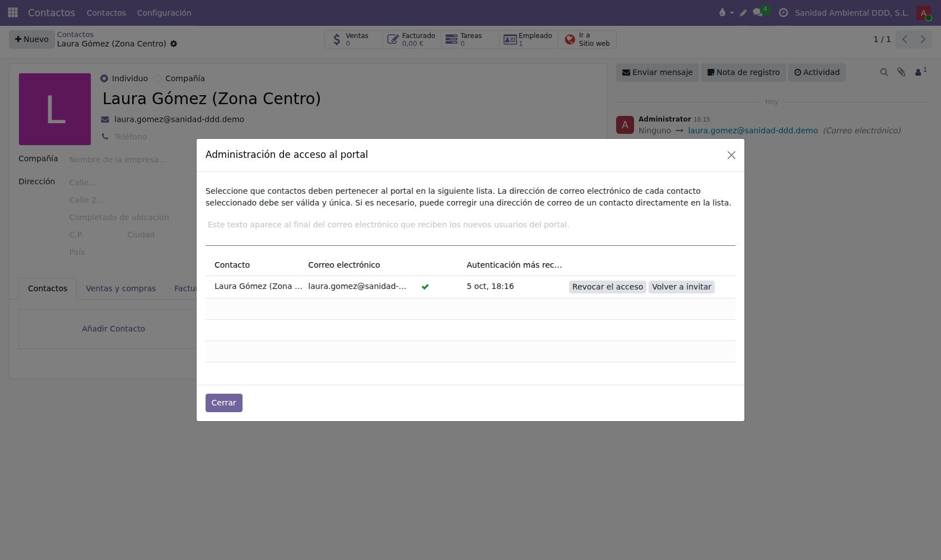Image resolution: width=941 pixels, height=560 pixels.
Task: Click the Cerrar button
Action: click(x=223, y=403)
